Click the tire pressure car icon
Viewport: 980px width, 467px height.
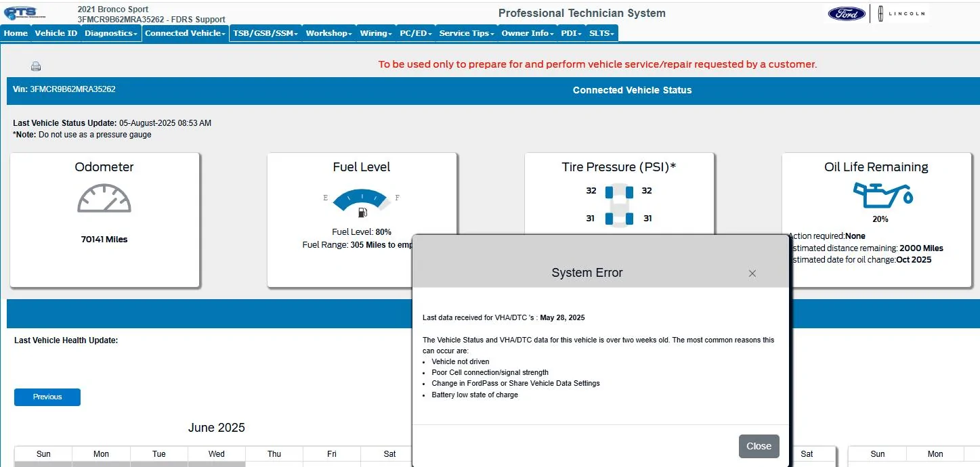click(x=619, y=204)
